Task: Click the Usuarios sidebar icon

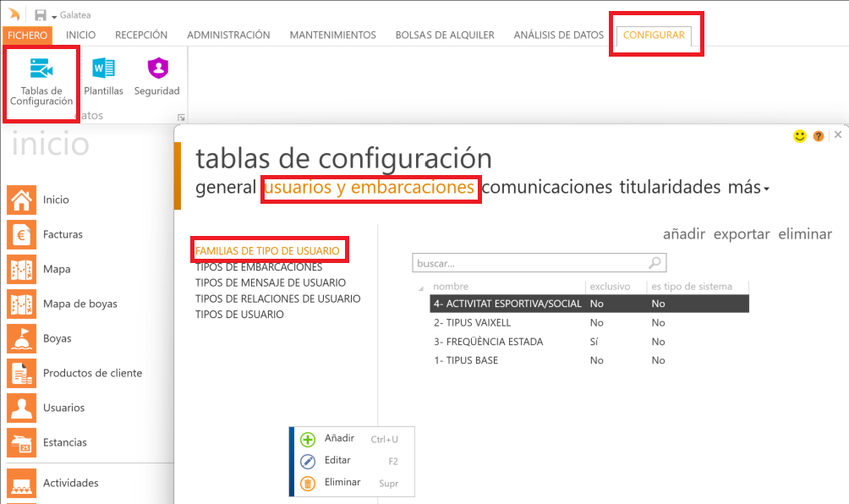Action: pyautogui.click(x=21, y=408)
